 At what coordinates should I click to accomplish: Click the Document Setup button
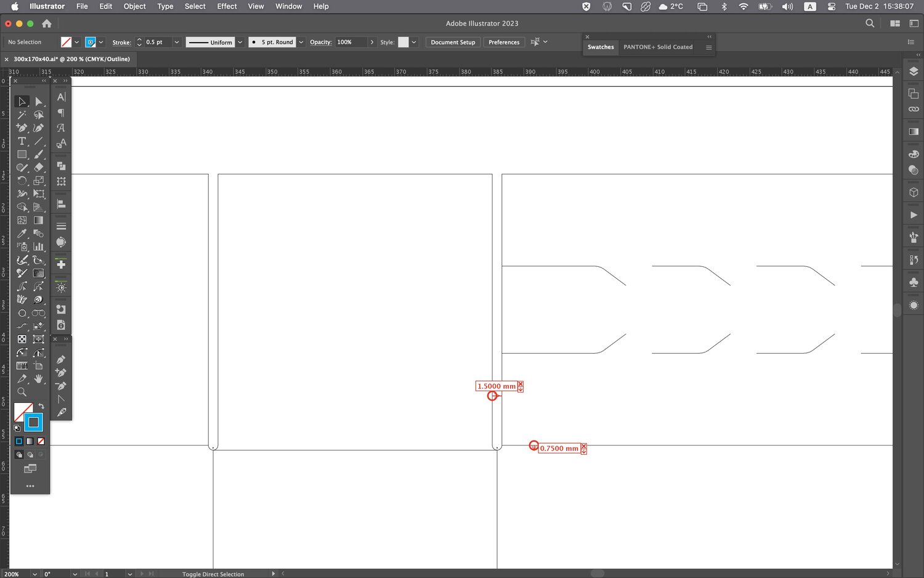click(x=453, y=43)
